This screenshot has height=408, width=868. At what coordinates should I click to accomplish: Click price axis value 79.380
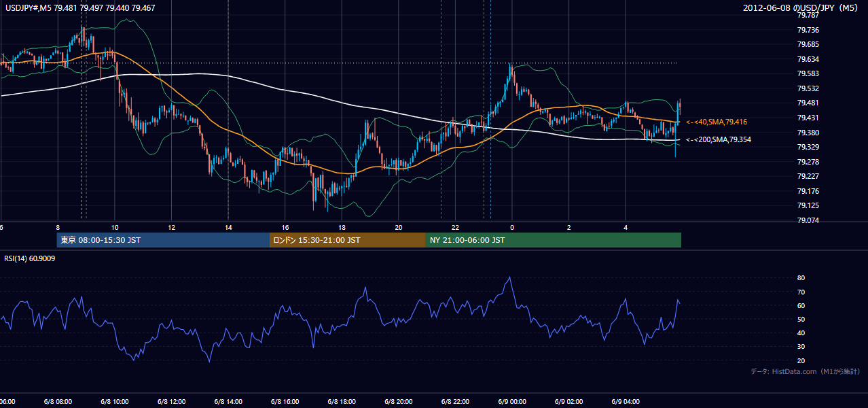(808, 133)
